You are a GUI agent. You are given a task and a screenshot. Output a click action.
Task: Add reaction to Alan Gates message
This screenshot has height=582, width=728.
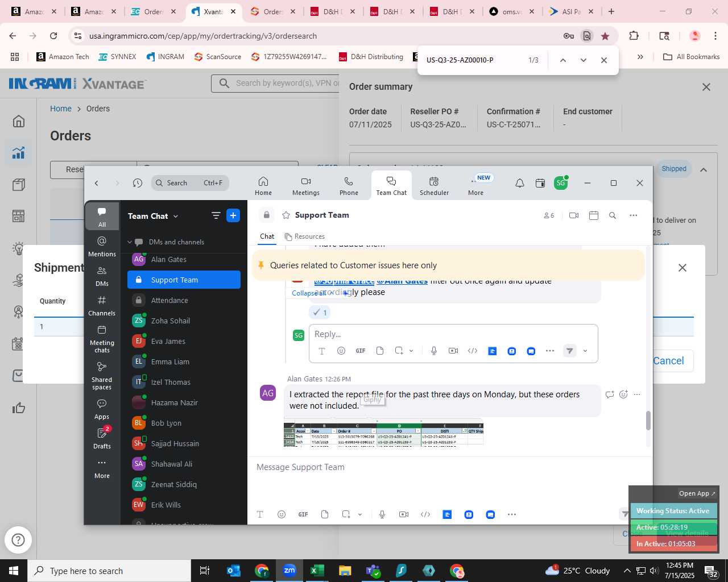(x=623, y=394)
